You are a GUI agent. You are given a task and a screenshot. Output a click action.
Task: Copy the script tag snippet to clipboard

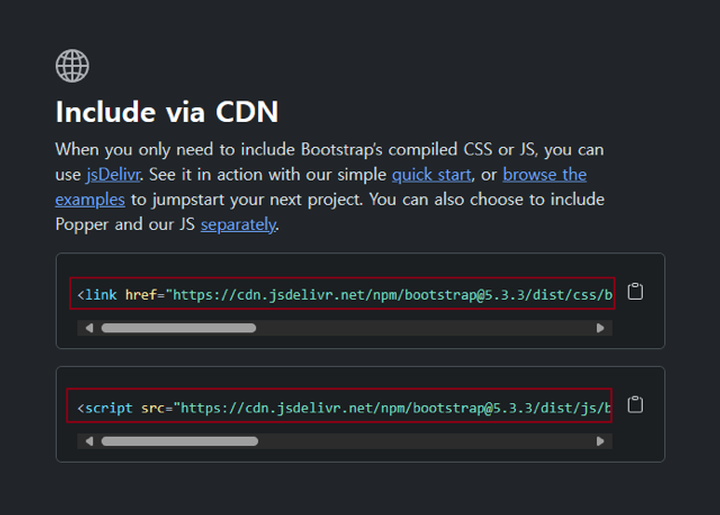click(634, 405)
